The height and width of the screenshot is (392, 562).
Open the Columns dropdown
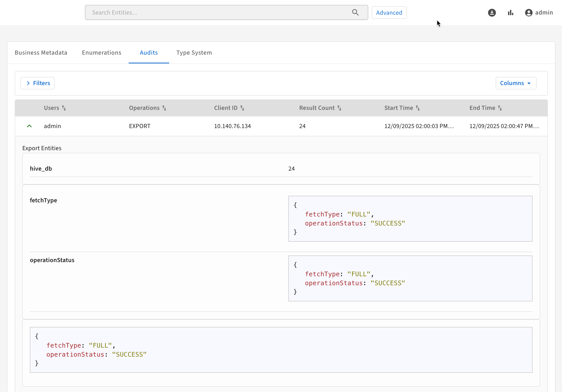(516, 83)
